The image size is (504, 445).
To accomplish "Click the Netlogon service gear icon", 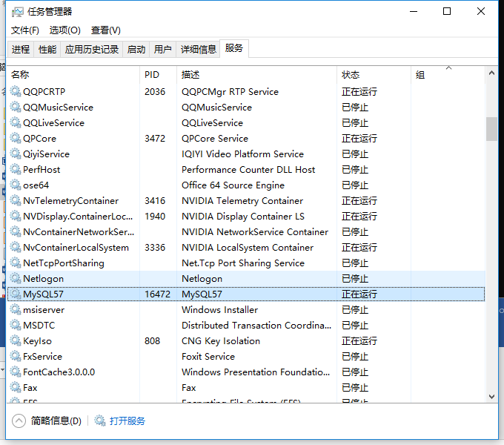I will point(16,279).
